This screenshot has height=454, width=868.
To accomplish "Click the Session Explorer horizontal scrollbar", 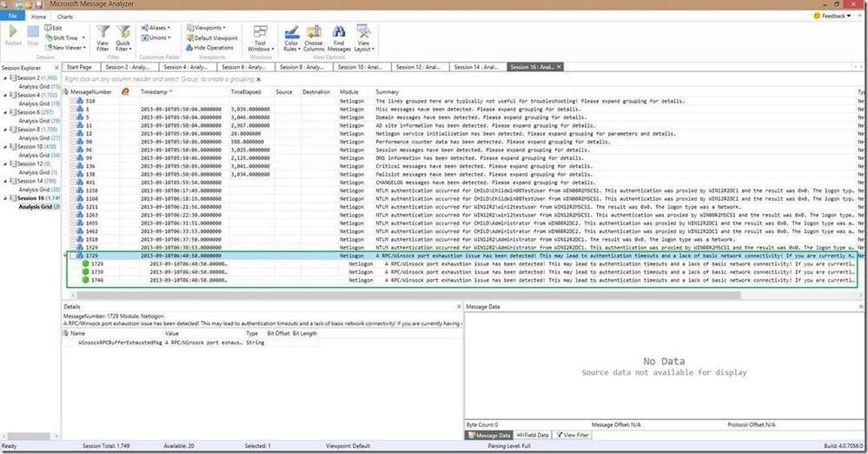I will (29, 437).
